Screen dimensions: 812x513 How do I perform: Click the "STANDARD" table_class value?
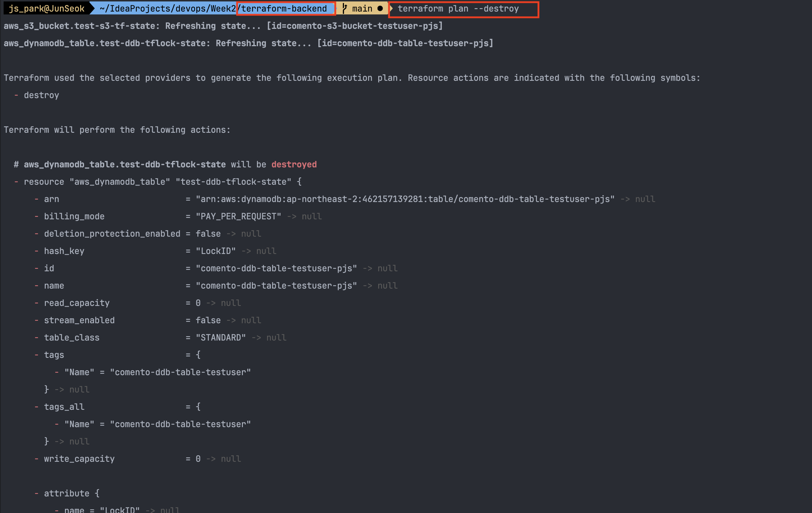(221, 337)
